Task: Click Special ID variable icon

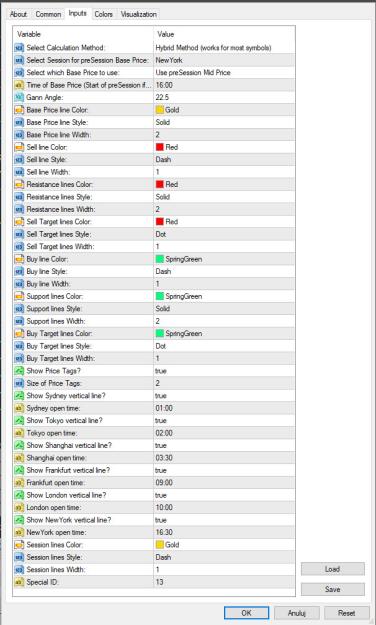Action: [x=19, y=582]
